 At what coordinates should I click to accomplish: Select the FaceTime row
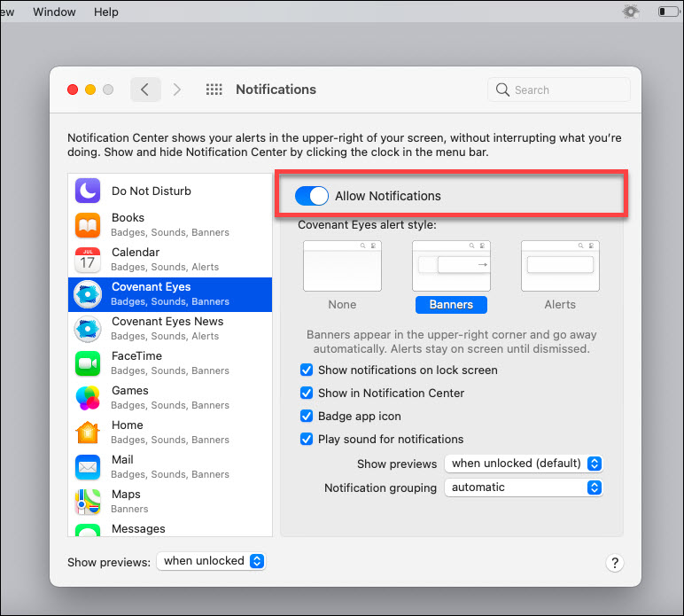pos(170,363)
